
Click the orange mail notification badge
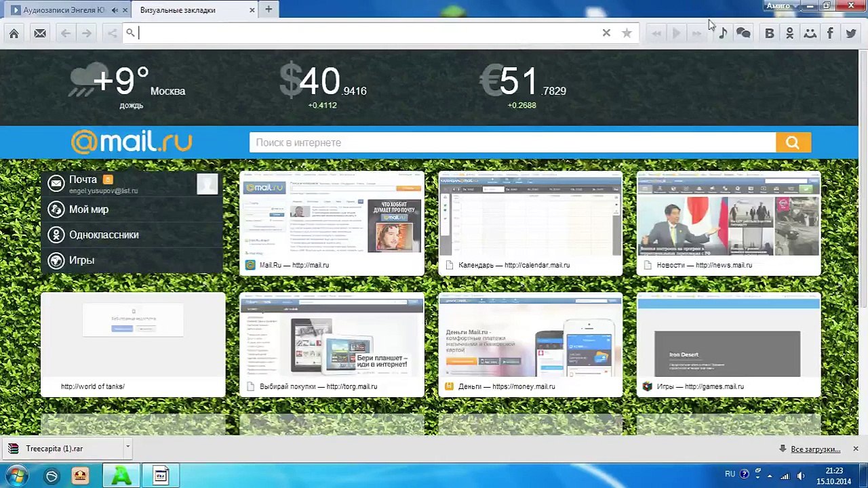tap(108, 180)
